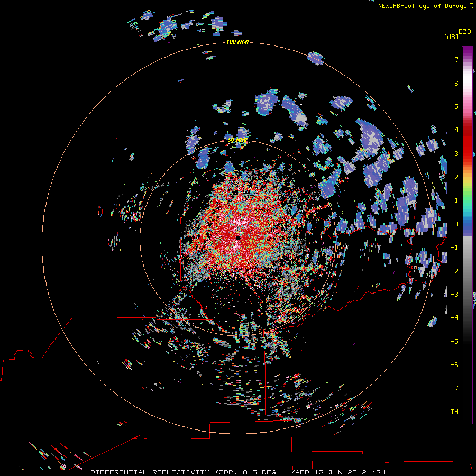Click the 1 value on the color scale

click(x=456, y=200)
